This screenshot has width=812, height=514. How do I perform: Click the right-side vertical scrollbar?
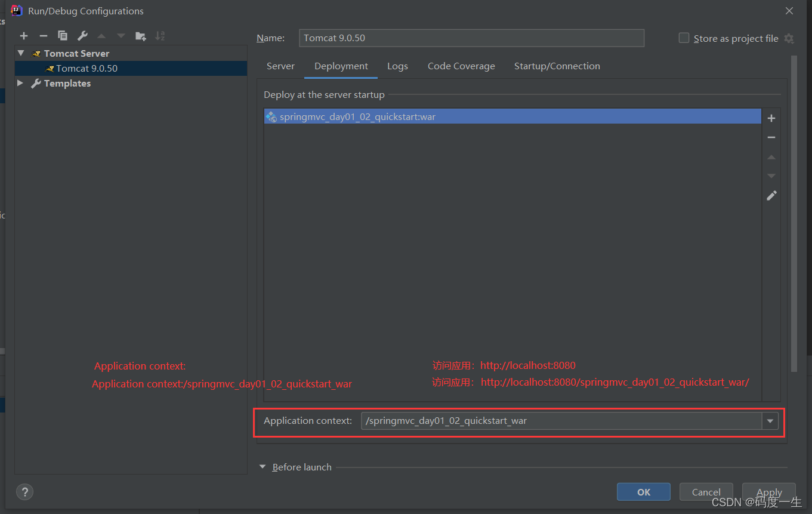794,214
